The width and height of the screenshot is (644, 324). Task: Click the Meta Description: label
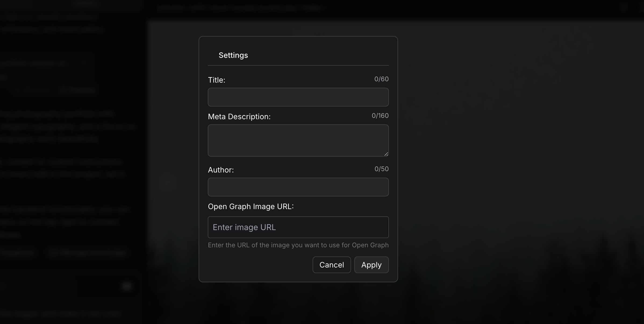(239, 117)
